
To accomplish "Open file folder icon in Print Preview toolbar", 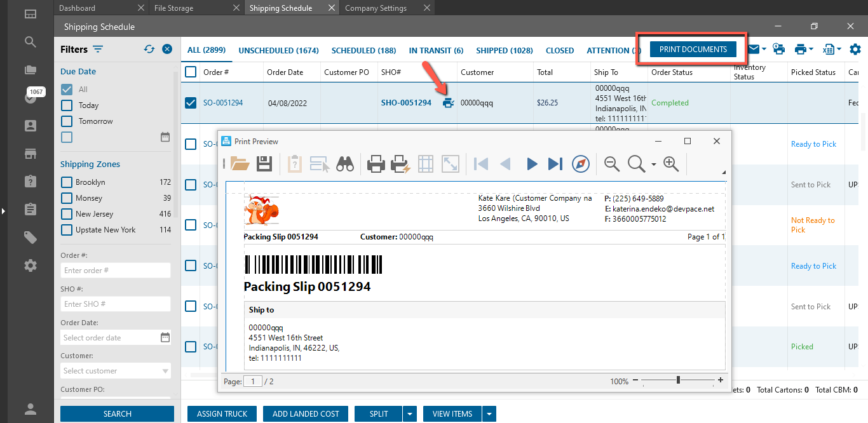I will click(x=240, y=164).
